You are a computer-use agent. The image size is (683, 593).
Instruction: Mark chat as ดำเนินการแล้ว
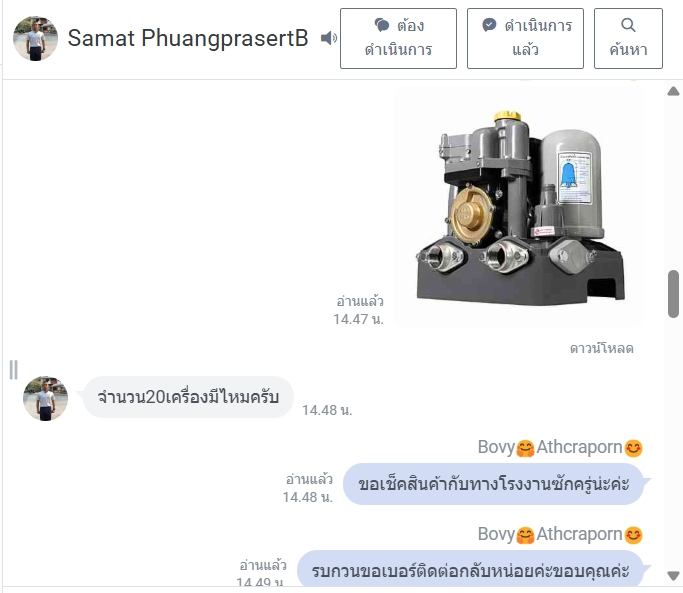pyautogui.click(x=525, y=38)
